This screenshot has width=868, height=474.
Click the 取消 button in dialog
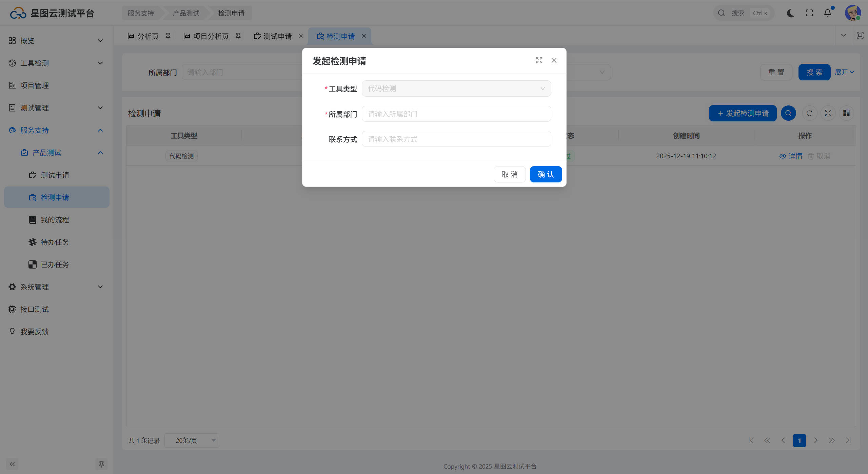[509, 174]
